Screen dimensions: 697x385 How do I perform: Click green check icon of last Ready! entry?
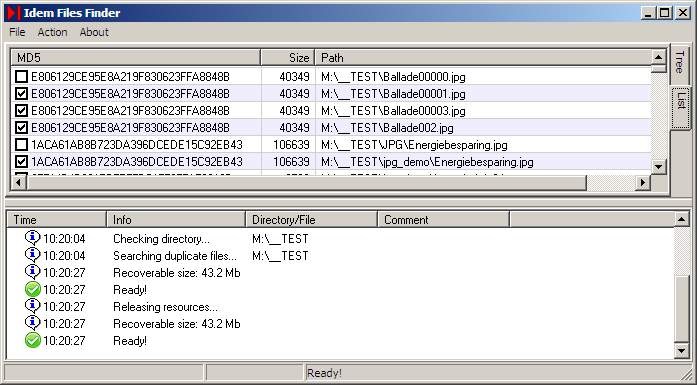pyautogui.click(x=32, y=341)
